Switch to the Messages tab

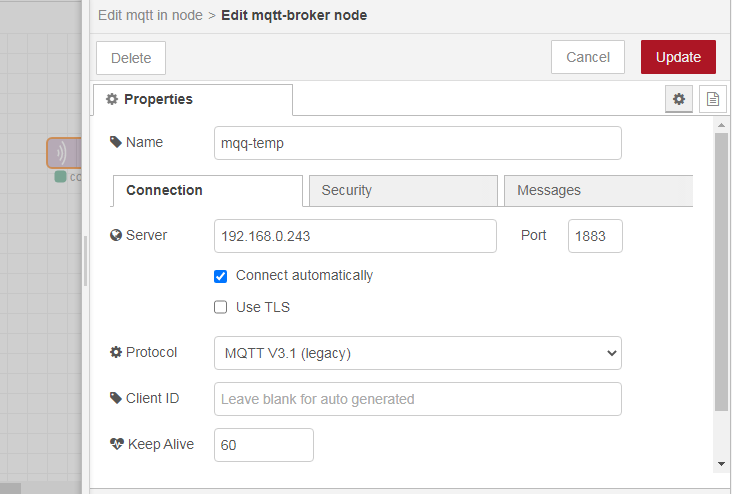click(x=597, y=191)
